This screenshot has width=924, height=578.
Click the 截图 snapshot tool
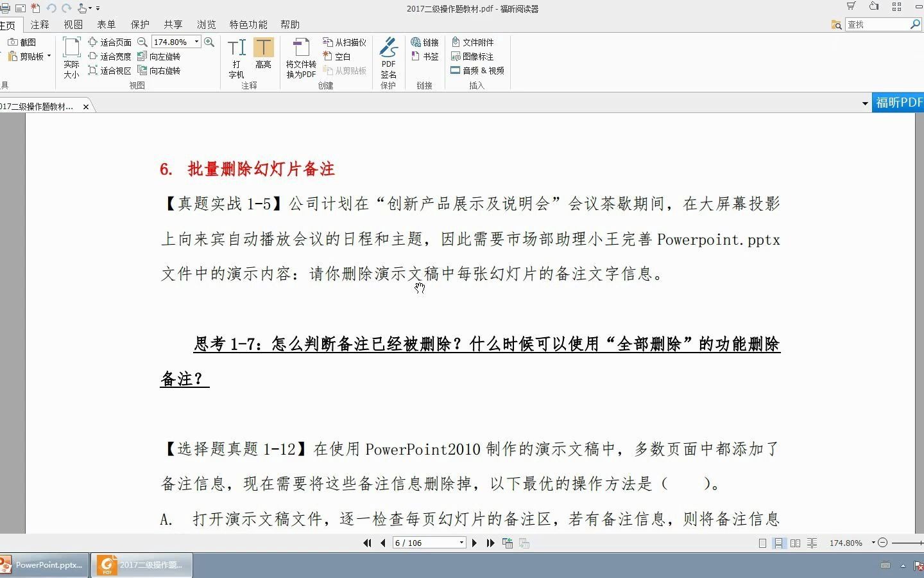pos(22,42)
